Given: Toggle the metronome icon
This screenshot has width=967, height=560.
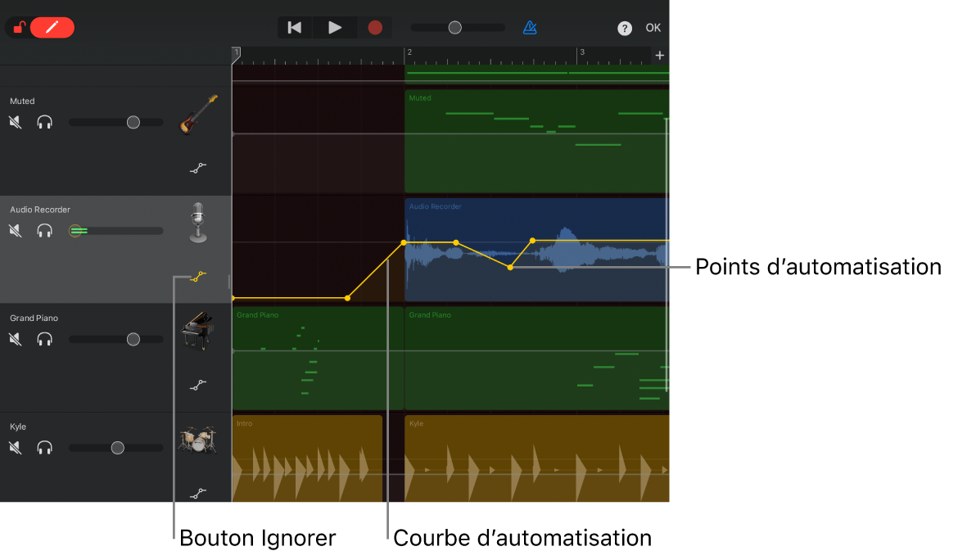Looking at the screenshot, I should pos(530,27).
